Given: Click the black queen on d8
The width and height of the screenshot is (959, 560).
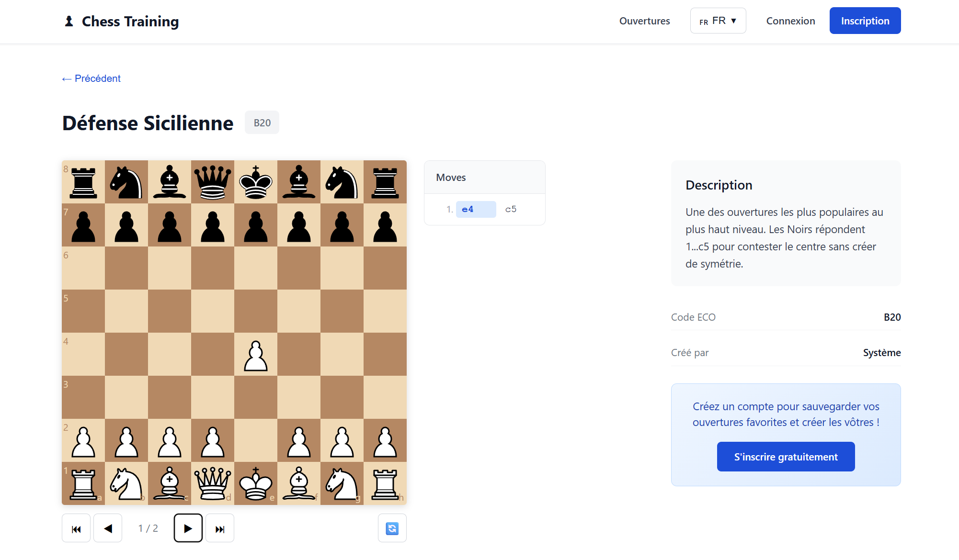Looking at the screenshot, I should point(213,182).
